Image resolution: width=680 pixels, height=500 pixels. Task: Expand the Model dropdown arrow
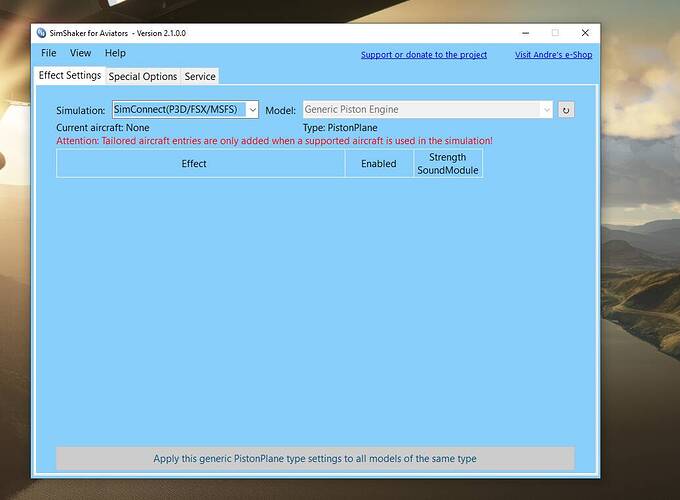[x=546, y=110]
